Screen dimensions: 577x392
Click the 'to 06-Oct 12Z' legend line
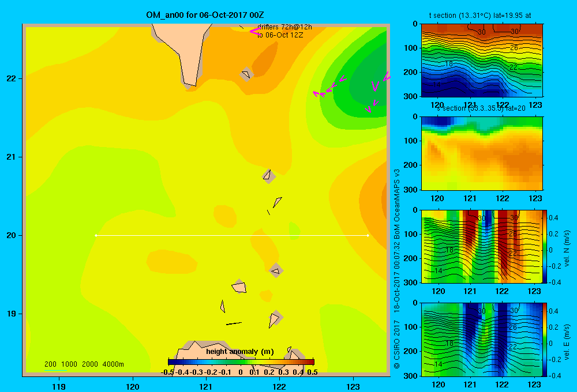(x=280, y=35)
